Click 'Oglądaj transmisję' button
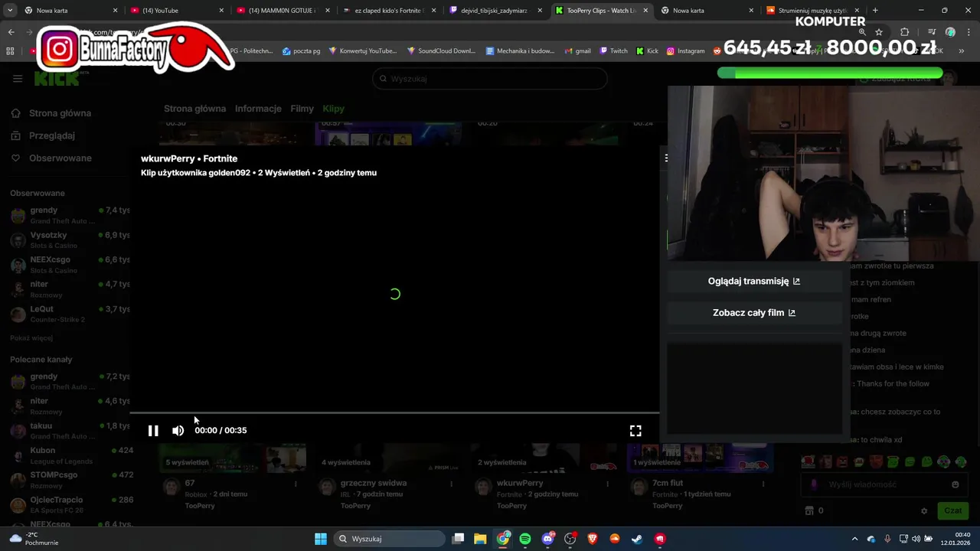The height and width of the screenshot is (551, 980). [754, 281]
